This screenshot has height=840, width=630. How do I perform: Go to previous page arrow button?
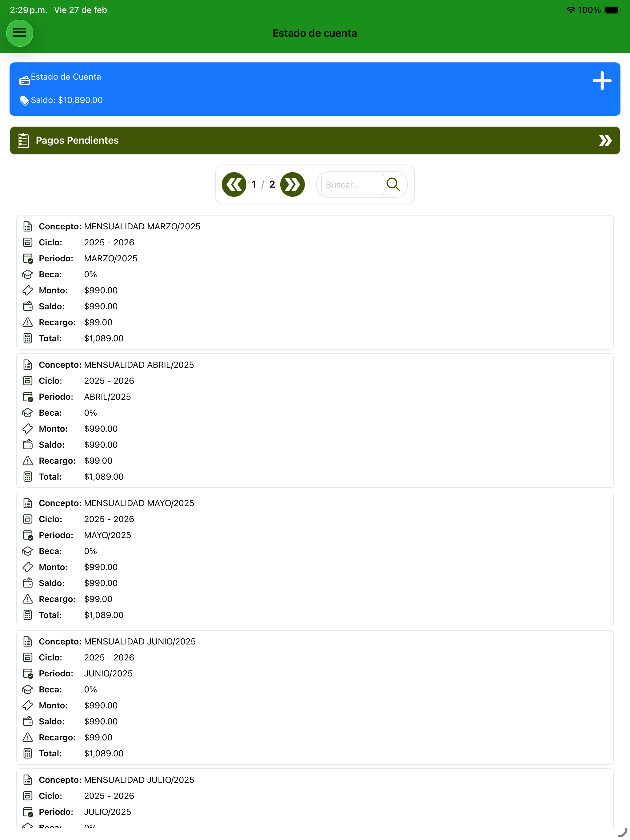point(234,184)
